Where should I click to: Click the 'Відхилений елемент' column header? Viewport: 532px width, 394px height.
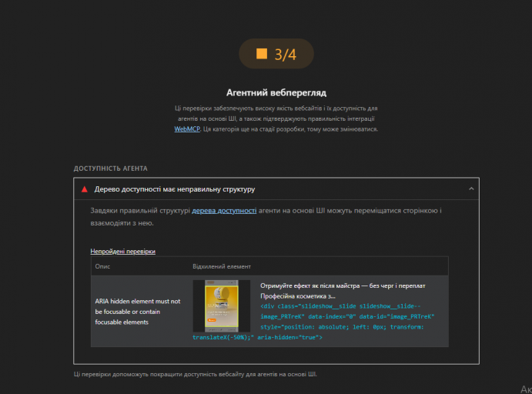click(222, 266)
